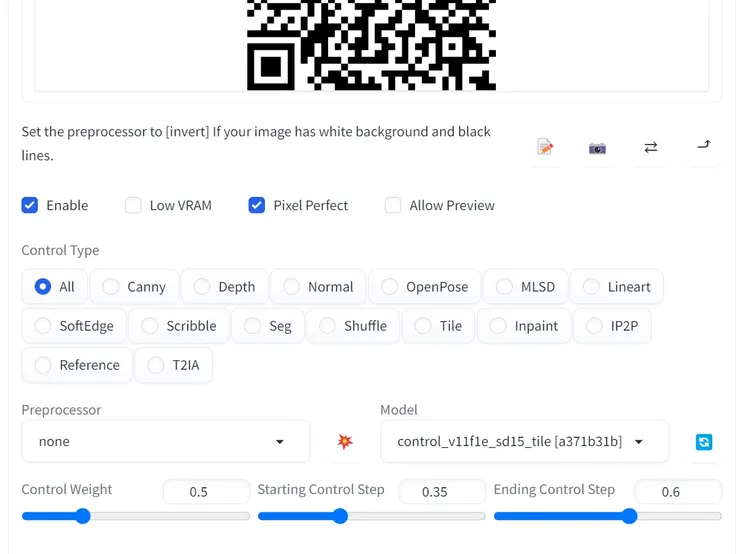Click the Ending Control Step slider
The width and height of the screenshot is (740, 554).
click(607, 516)
